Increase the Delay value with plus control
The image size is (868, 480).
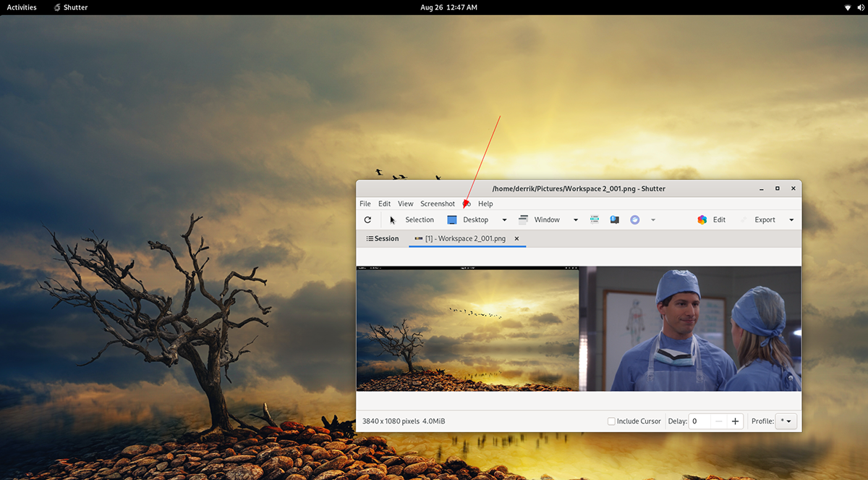tap(735, 421)
